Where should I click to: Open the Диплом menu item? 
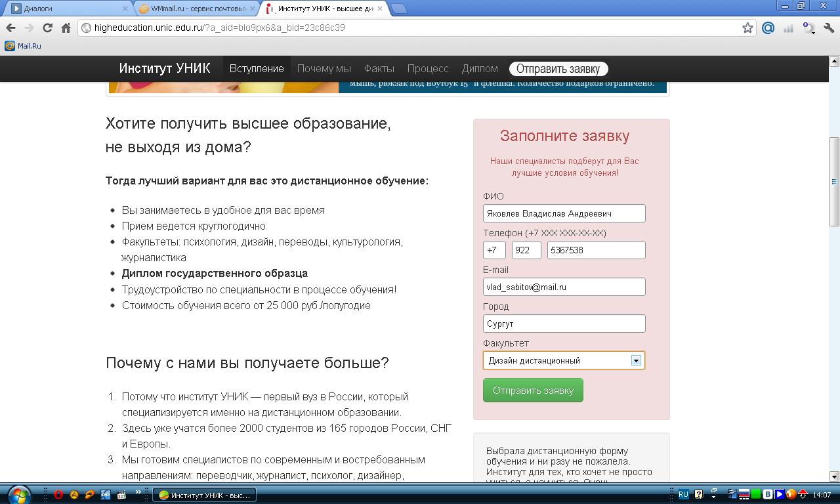[480, 68]
